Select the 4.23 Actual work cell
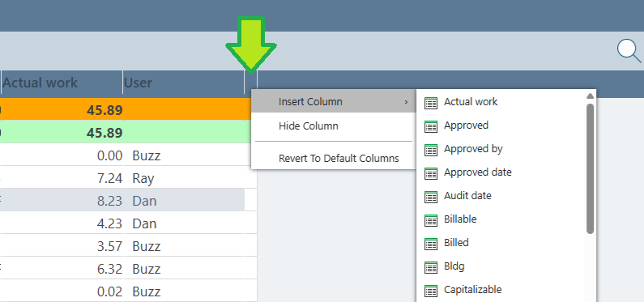Image resolution: width=644 pixels, height=302 pixels. point(62,223)
